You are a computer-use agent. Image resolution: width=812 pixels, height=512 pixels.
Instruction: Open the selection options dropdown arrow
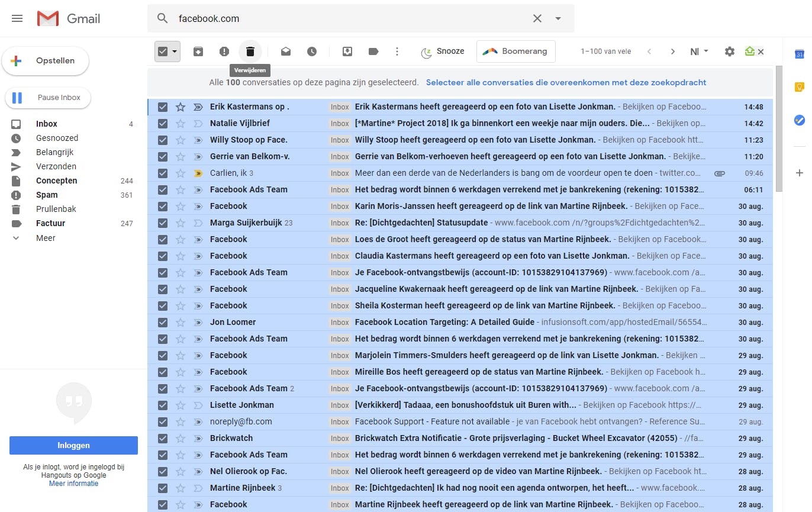tap(175, 51)
